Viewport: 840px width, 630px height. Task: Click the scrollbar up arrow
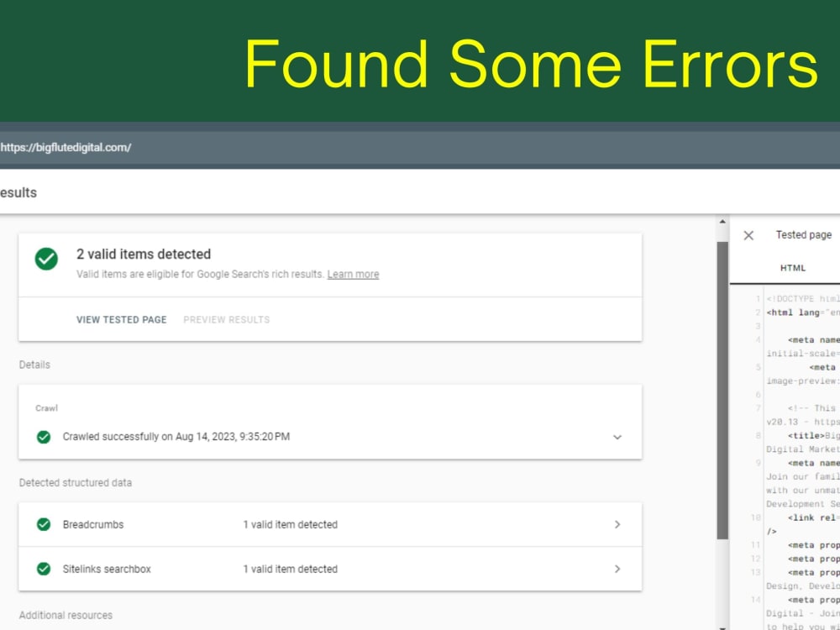click(722, 222)
